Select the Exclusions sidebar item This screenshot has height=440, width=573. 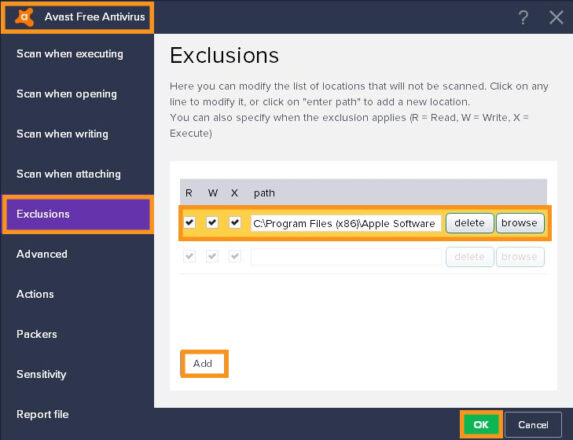(77, 214)
